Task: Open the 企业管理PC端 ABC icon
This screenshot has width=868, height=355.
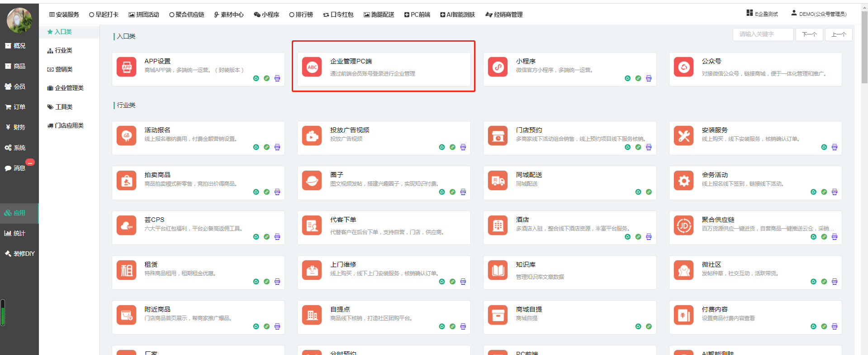Action: coord(312,67)
